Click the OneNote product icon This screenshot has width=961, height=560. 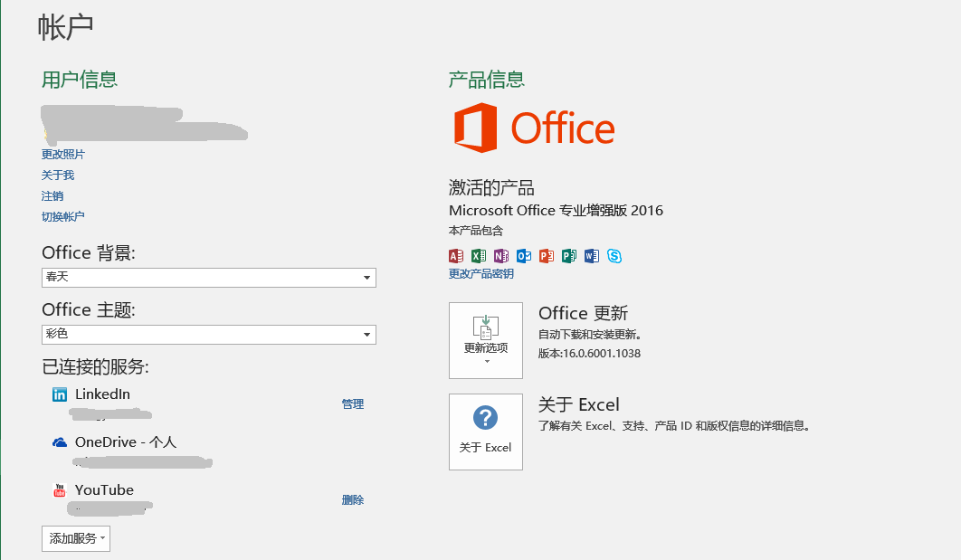pyautogui.click(x=501, y=256)
